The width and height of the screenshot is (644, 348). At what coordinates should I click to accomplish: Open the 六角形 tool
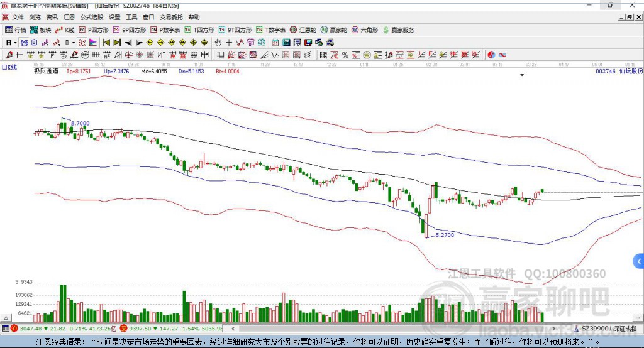[x=365, y=30]
